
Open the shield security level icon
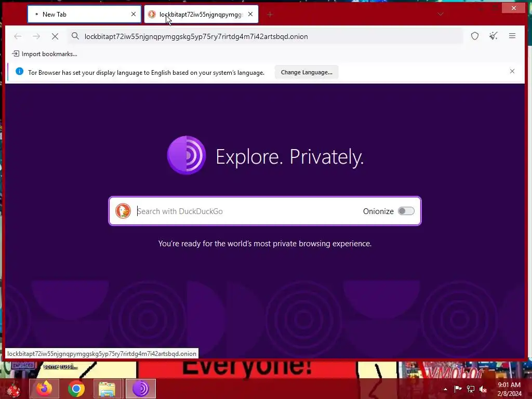pyautogui.click(x=475, y=36)
